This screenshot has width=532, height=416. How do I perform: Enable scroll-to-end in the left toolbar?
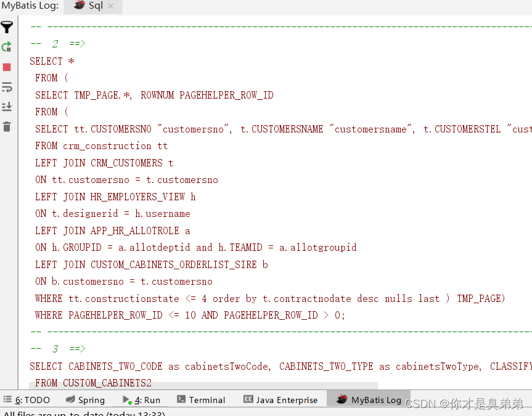tap(7, 106)
